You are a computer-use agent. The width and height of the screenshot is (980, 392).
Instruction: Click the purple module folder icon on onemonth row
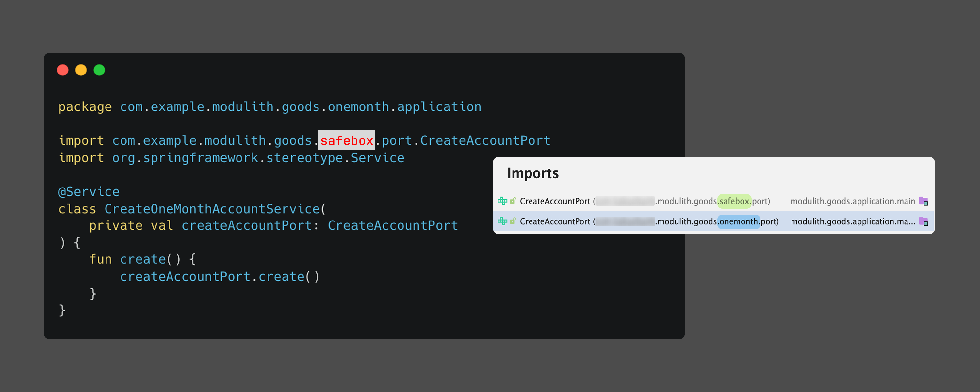(923, 221)
